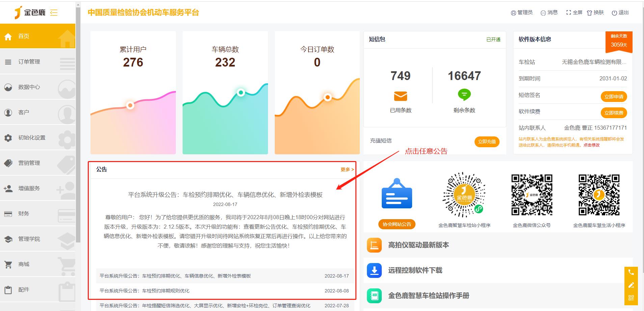Collapse the sidebar with the hamburger icon
644x311 pixels.
tap(54, 13)
